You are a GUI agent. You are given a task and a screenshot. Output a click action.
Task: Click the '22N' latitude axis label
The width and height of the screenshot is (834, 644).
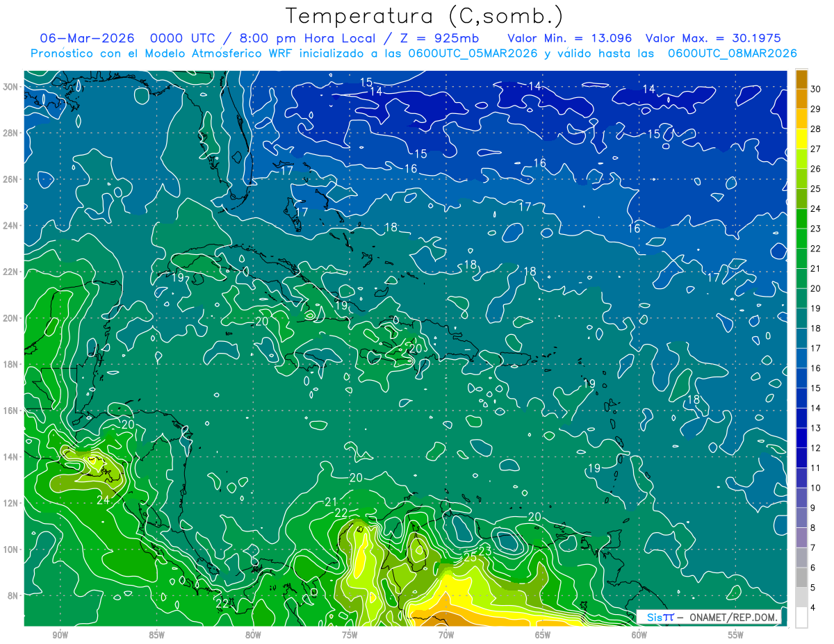pyautogui.click(x=10, y=272)
